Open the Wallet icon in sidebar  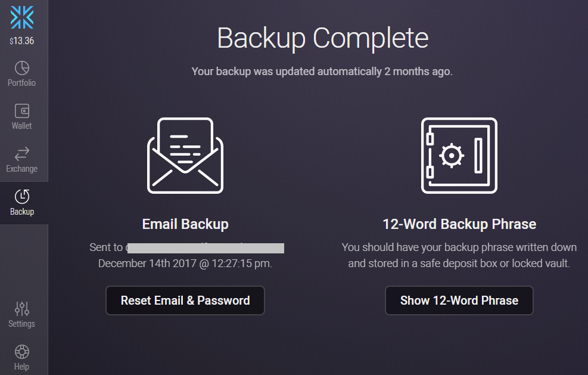click(x=22, y=111)
